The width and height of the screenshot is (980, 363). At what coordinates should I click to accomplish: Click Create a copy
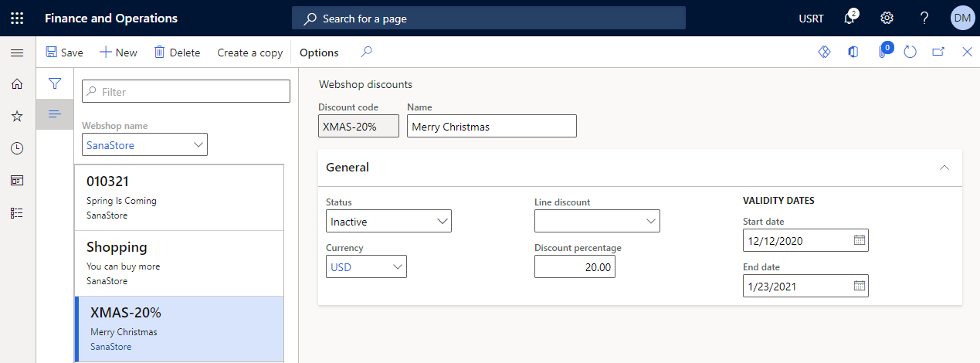tap(249, 53)
